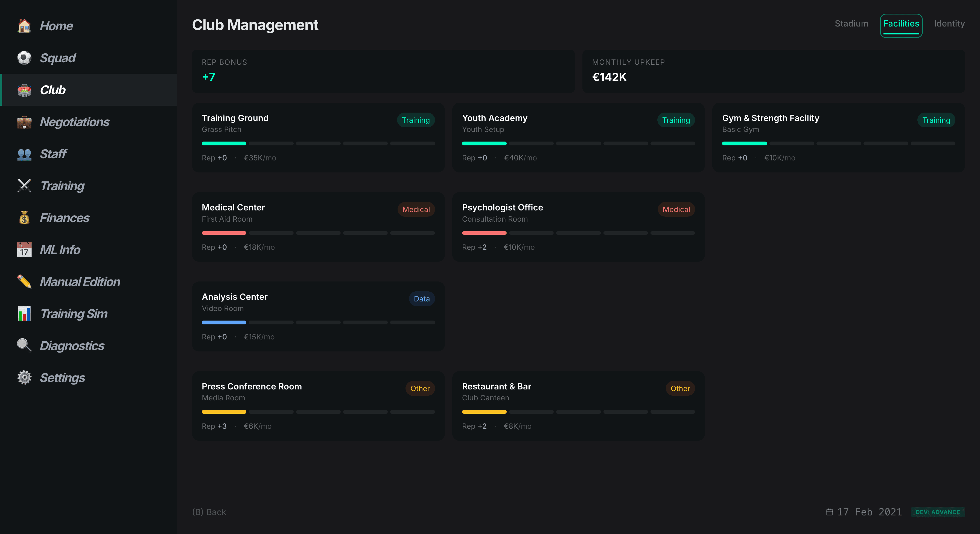Click the Training crossed swords icon
The width and height of the screenshot is (980, 534).
point(24,186)
